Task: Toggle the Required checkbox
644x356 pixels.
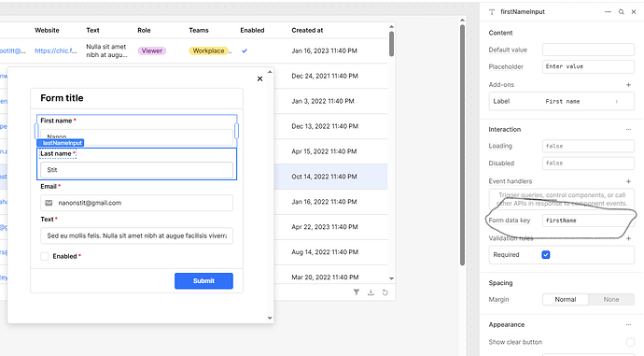Action: (x=546, y=255)
